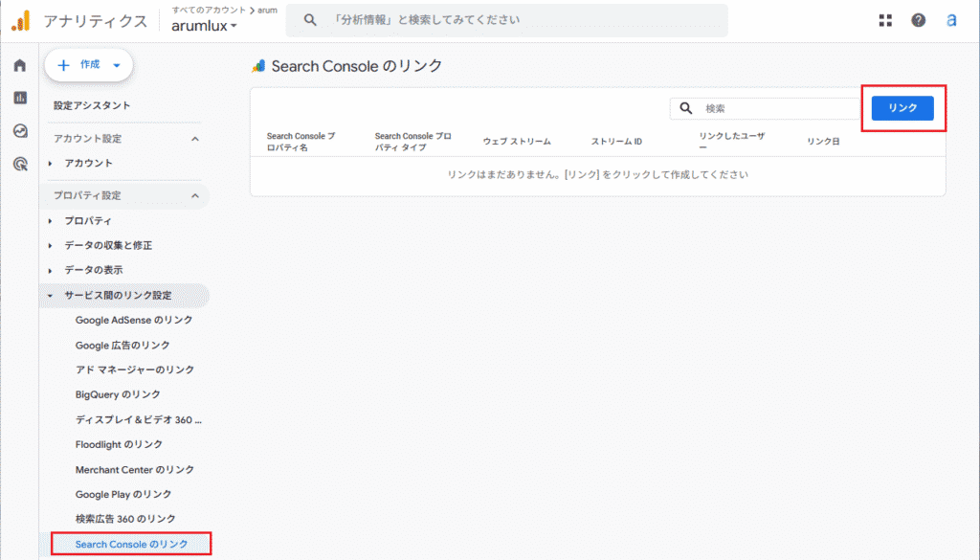
Task: Open the Google apps grid icon
Action: 885,19
